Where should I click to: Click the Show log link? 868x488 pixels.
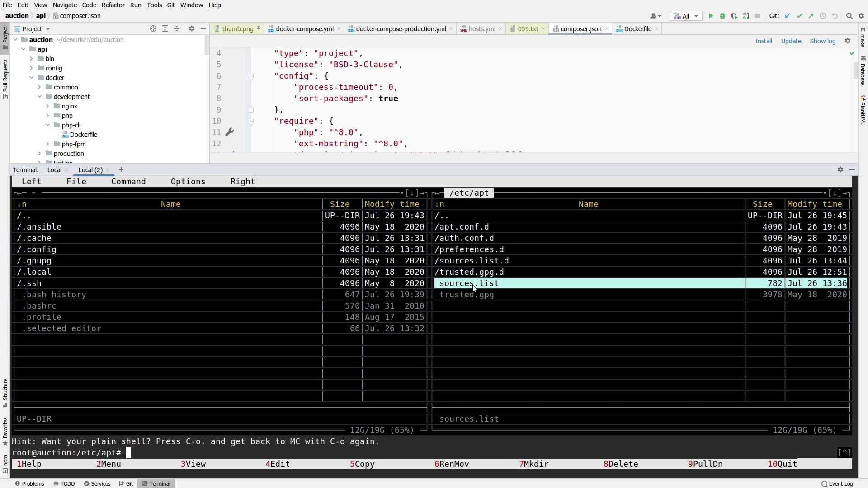pyautogui.click(x=822, y=41)
